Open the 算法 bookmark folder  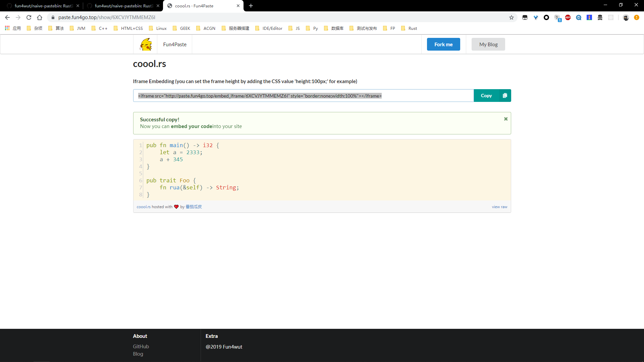pos(56,28)
